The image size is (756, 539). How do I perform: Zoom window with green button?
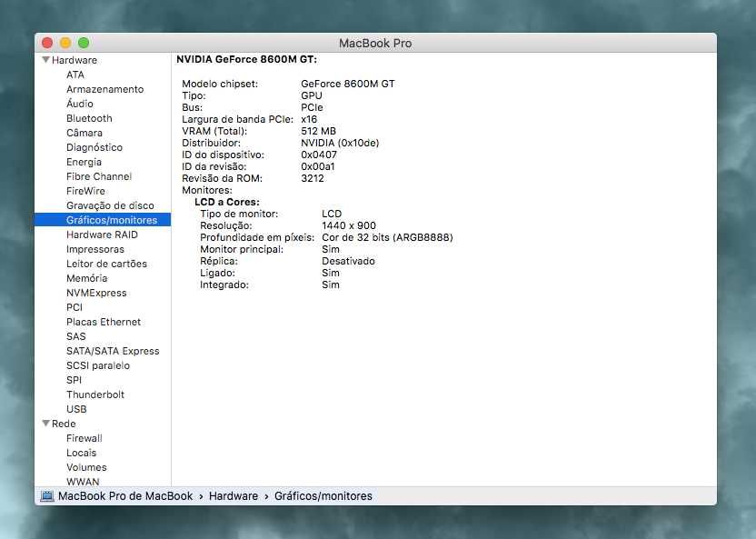(x=84, y=43)
